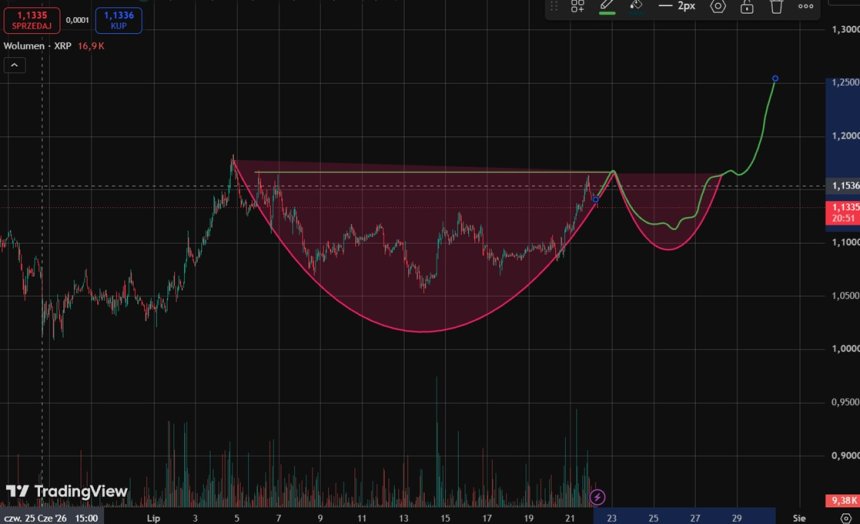
Task: Click the 0,9000 price axis label
Action: pos(845,455)
